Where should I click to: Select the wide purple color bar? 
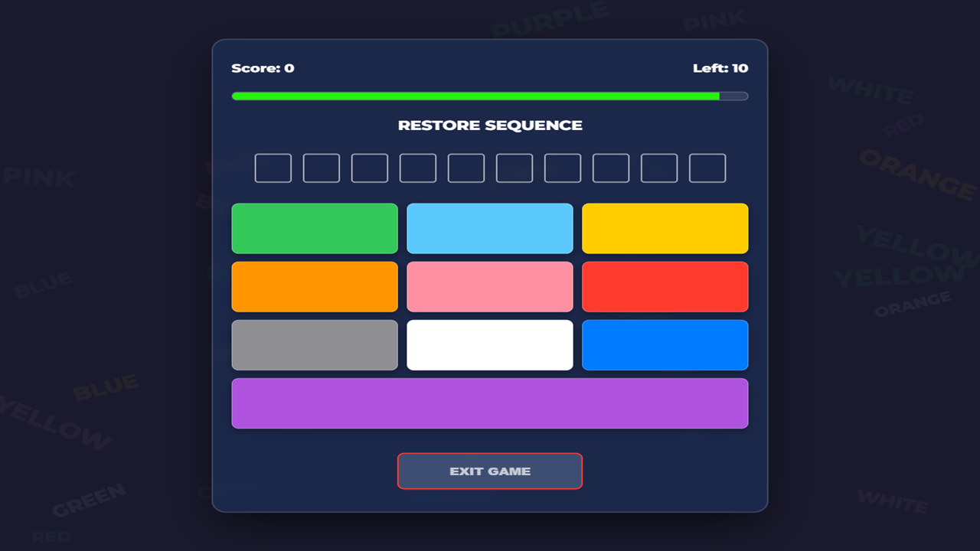[x=490, y=403]
